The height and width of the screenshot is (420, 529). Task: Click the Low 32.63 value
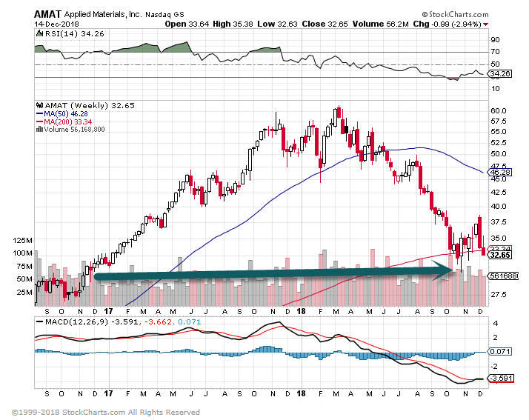[x=277, y=24]
